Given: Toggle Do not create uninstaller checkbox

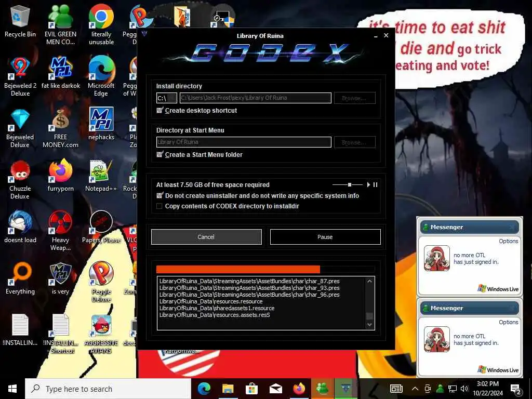Looking at the screenshot, I should (160, 195).
